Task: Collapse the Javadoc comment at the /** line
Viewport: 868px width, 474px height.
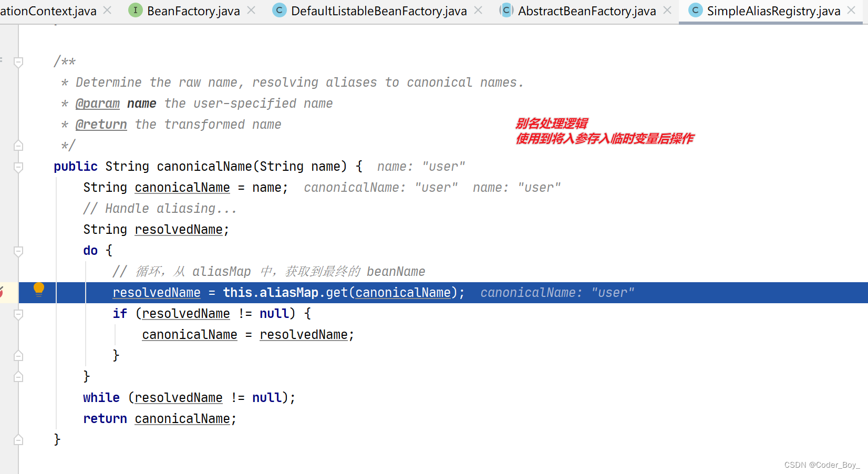Action: point(18,62)
